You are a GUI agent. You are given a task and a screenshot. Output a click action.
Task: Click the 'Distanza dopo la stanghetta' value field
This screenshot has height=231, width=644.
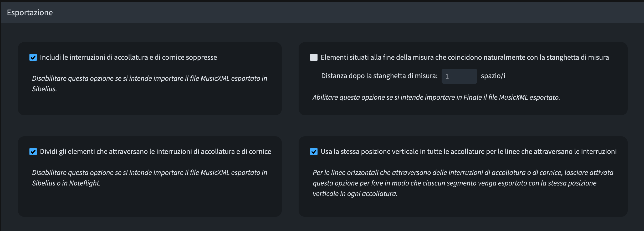459,76
